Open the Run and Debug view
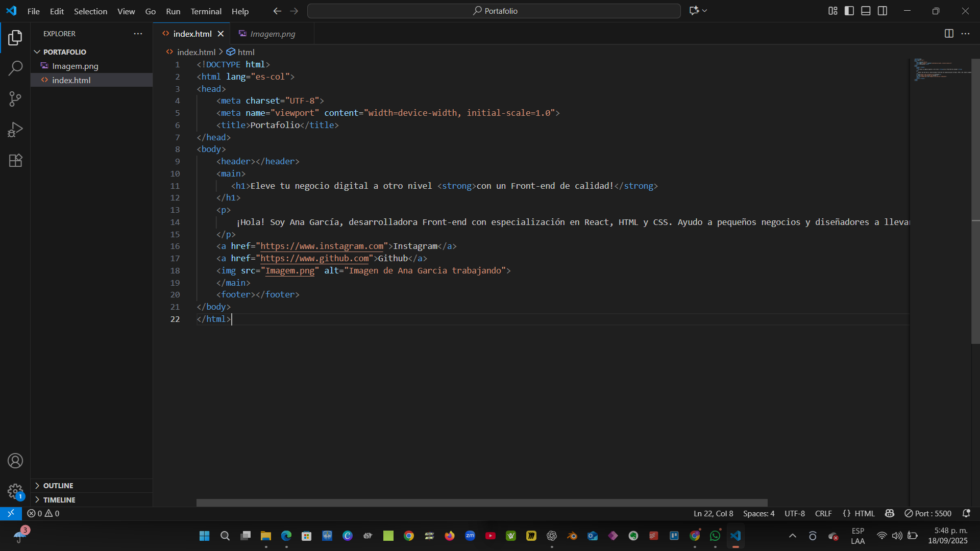Image resolution: width=980 pixels, height=551 pixels. pos(15,130)
